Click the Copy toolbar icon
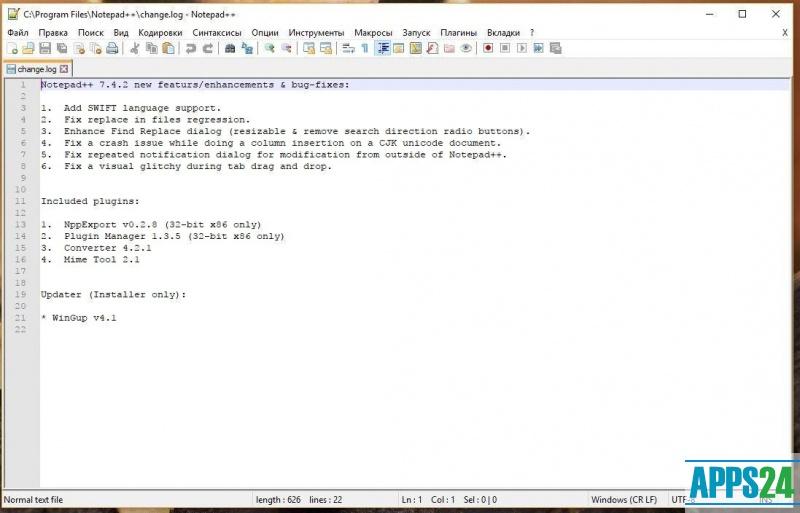 pos(152,48)
